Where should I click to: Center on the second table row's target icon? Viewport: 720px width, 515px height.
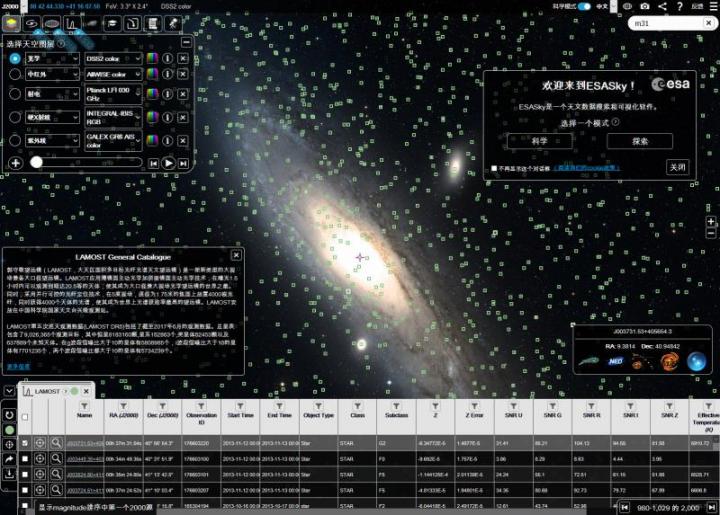40,459
